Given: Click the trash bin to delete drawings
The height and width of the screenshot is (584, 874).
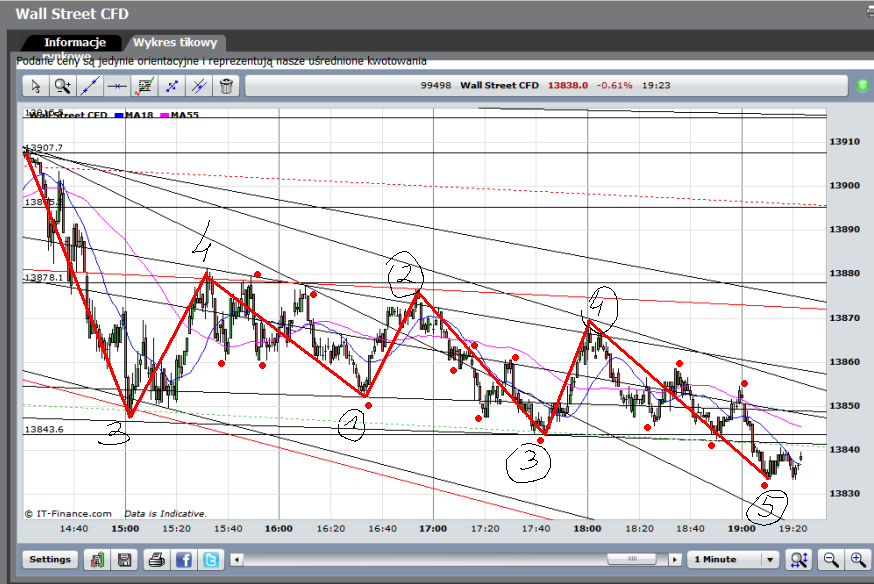Looking at the screenshot, I should click(226, 86).
